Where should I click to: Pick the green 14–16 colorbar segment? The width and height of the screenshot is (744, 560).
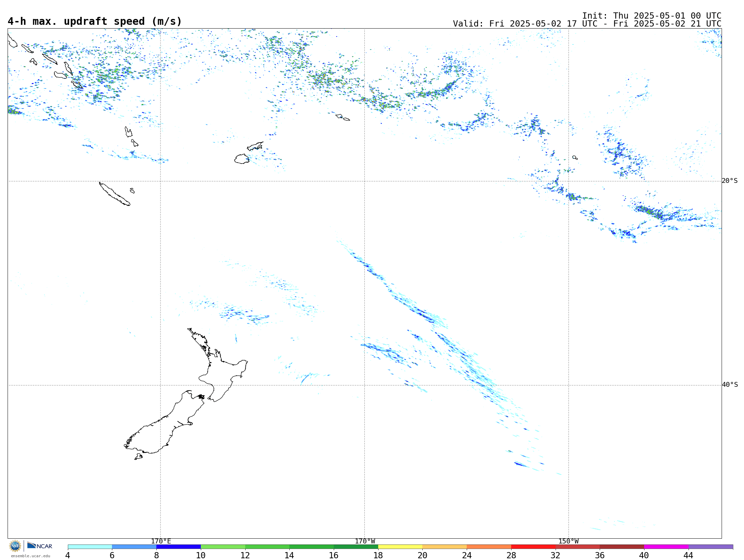[x=312, y=547]
